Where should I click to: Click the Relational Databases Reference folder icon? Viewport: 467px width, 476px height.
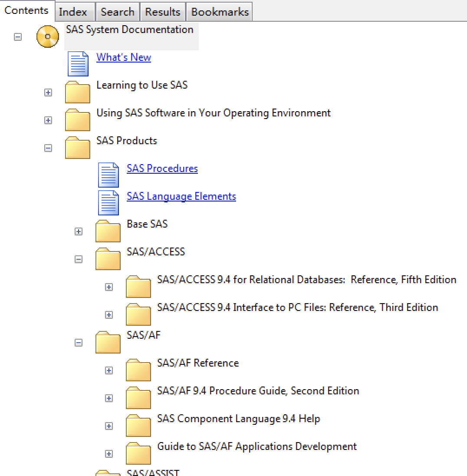click(x=138, y=287)
